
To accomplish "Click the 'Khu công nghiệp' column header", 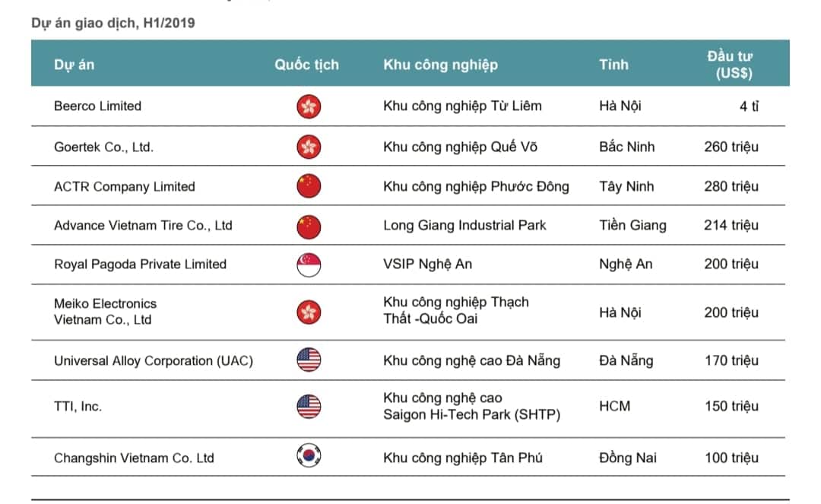I will coord(440,65).
